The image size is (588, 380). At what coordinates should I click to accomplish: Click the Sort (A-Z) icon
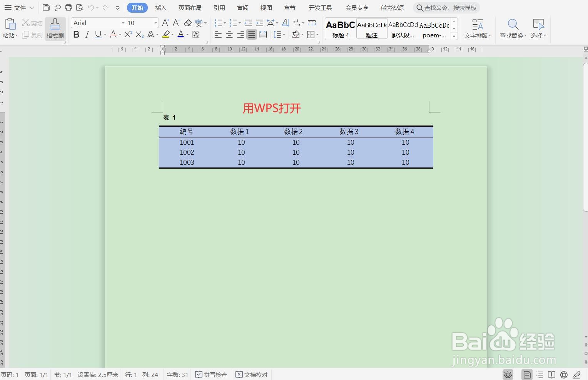tap(286, 23)
